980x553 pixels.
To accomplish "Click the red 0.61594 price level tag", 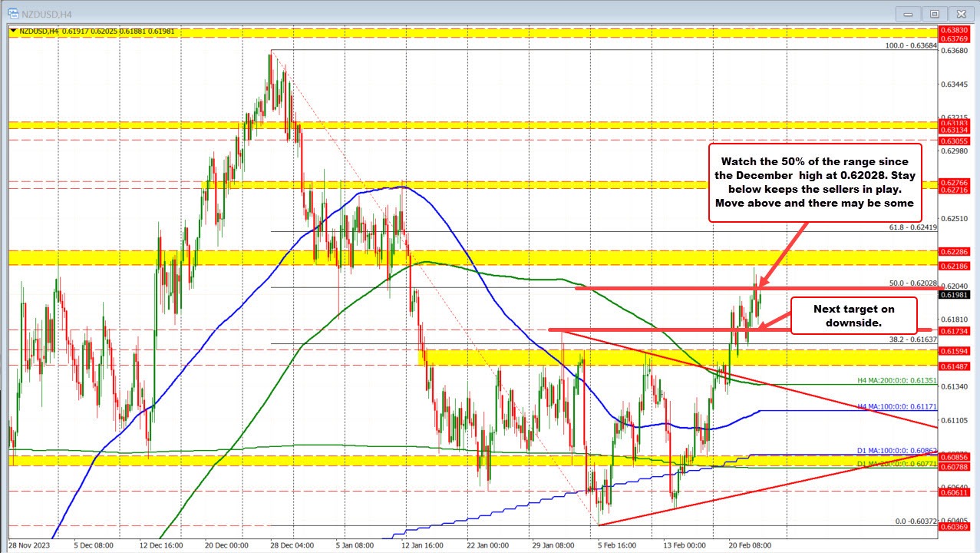I will click(x=953, y=350).
